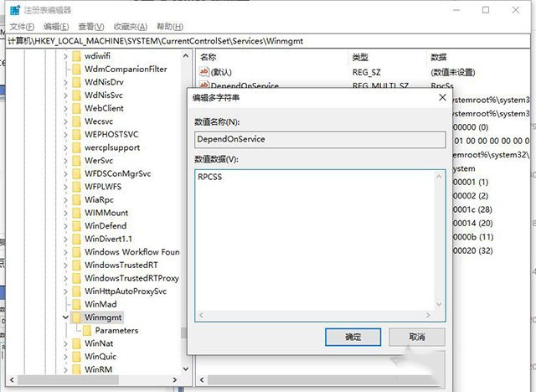
Task: Open the 查看(V) menu
Action: (91, 27)
